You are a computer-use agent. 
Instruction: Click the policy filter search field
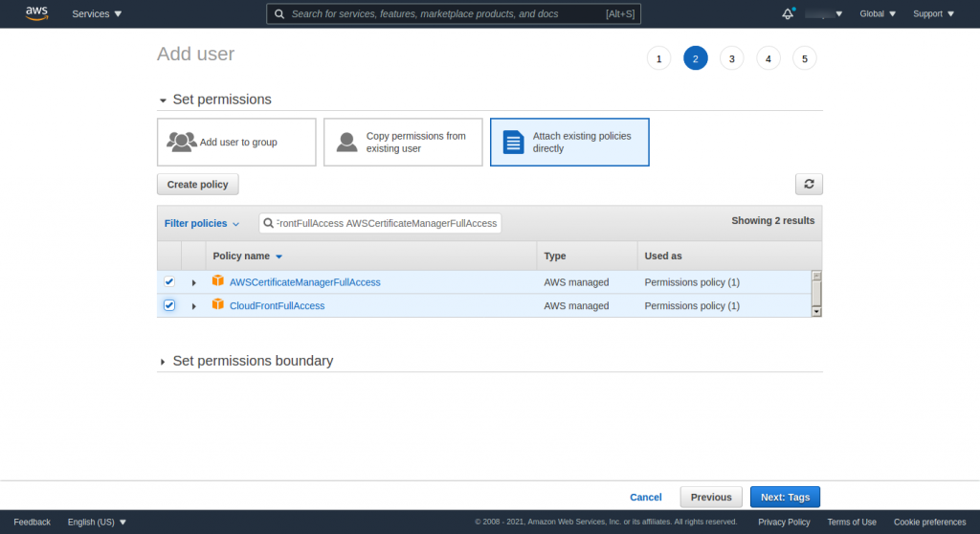pos(380,223)
